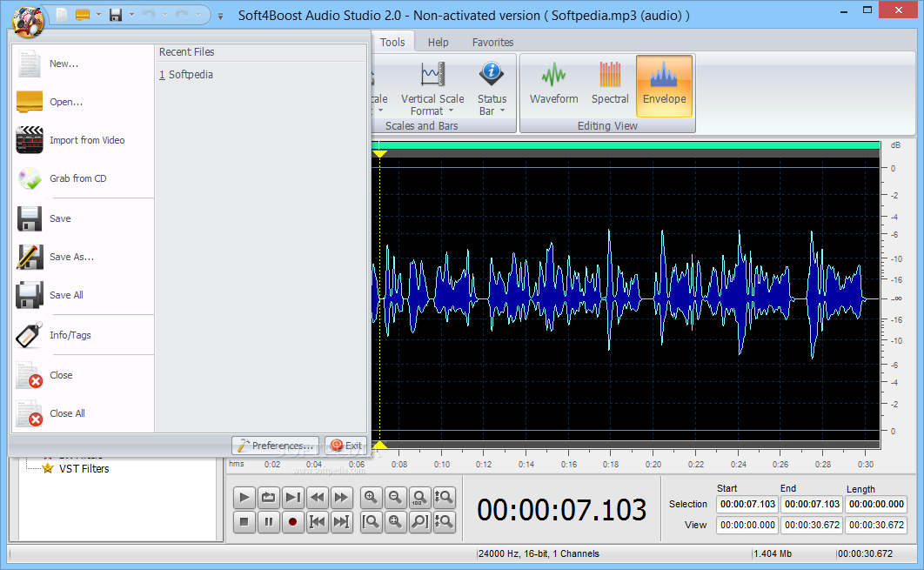Click '24000 Hz, 16-bit, 1 Channels' status text
924x570 pixels.
[539, 554]
